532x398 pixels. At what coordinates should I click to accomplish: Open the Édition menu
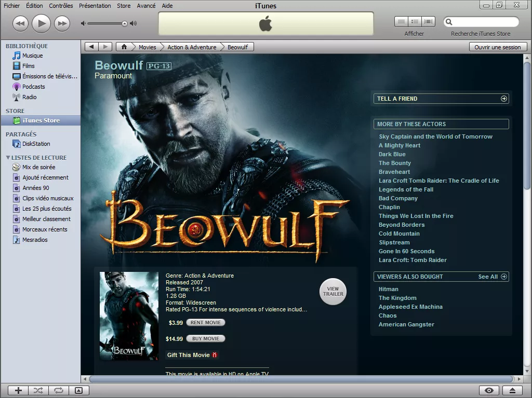click(34, 6)
